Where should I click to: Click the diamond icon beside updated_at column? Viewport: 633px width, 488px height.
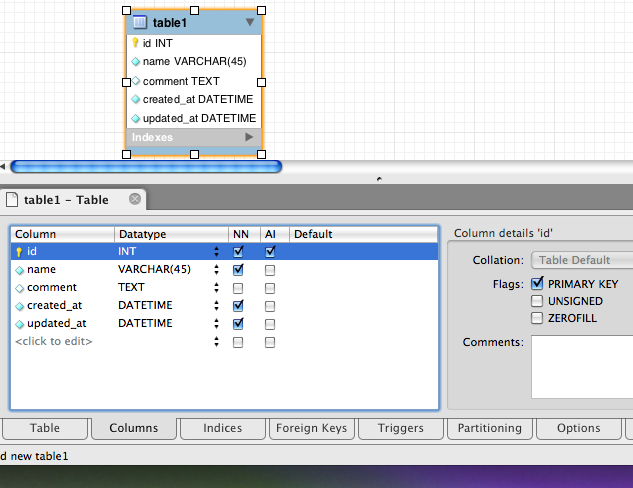(19, 324)
